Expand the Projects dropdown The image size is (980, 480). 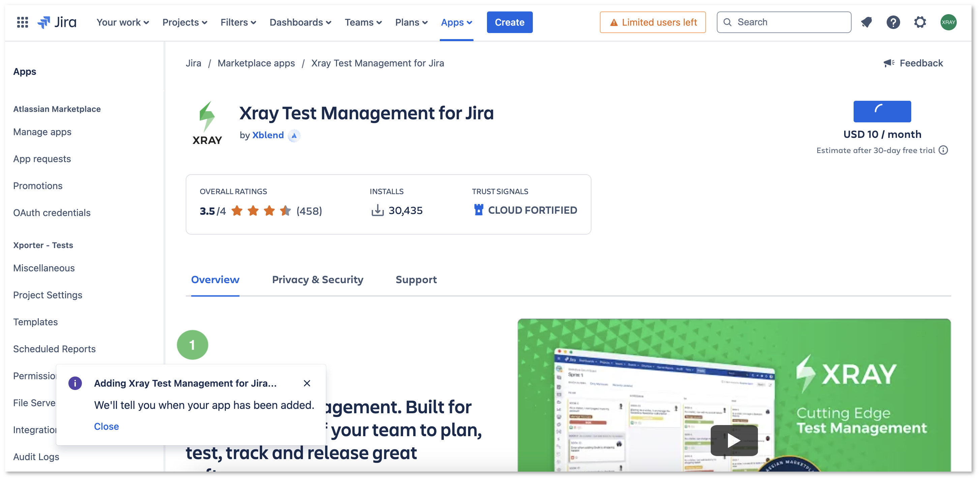click(185, 22)
